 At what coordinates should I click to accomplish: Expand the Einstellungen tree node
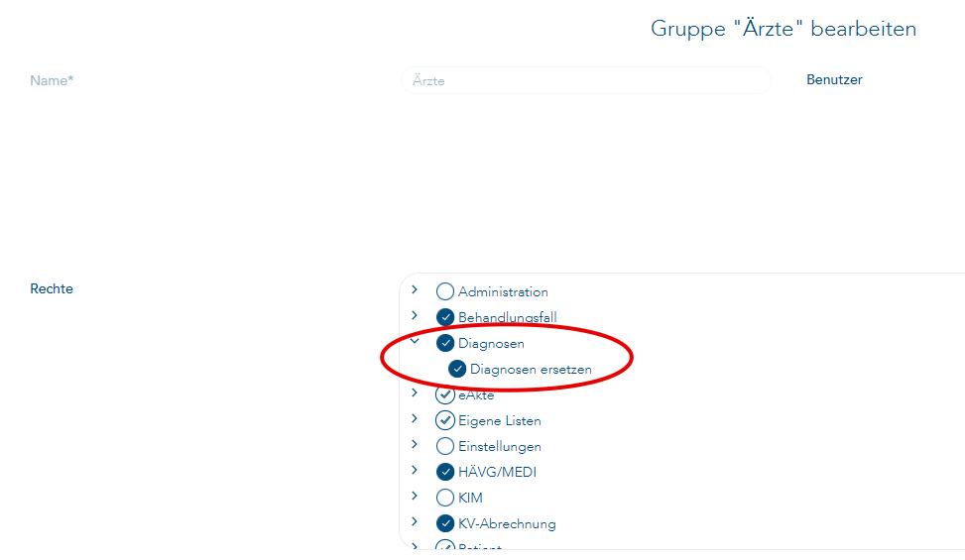click(x=415, y=446)
